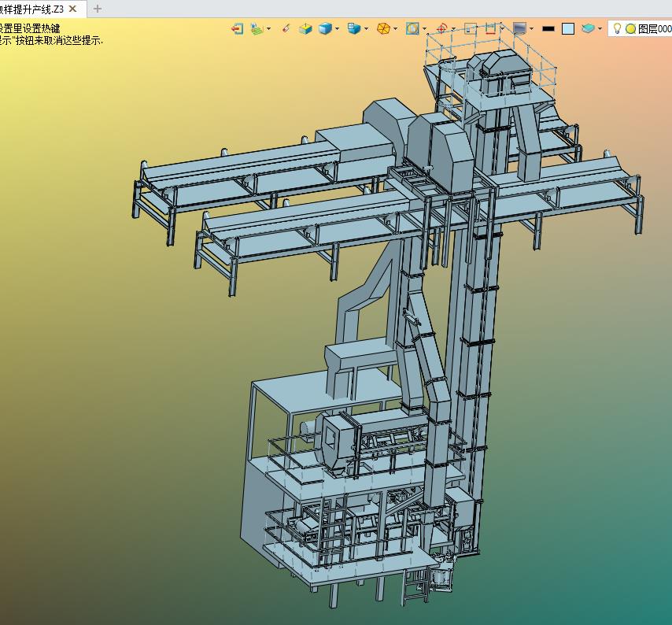Select the blue shaded display cube icon
The width and height of the screenshot is (672, 625).
pos(325,28)
